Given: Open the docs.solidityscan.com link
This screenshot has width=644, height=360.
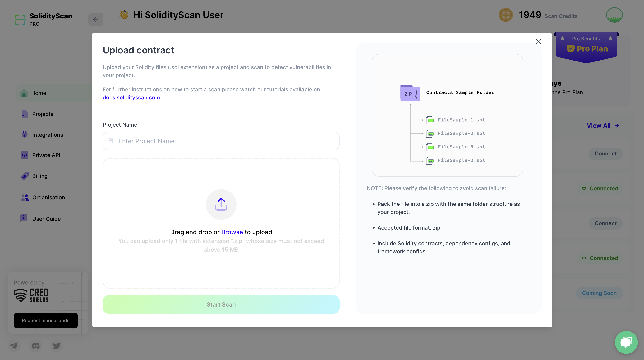Looking at the screenshot, I should click(x=131, y=97).
